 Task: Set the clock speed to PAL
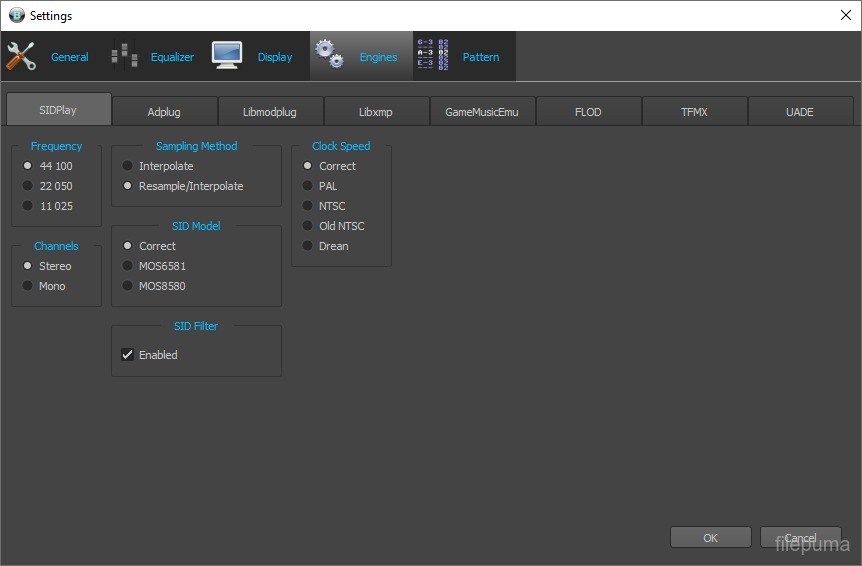[308, 186]
